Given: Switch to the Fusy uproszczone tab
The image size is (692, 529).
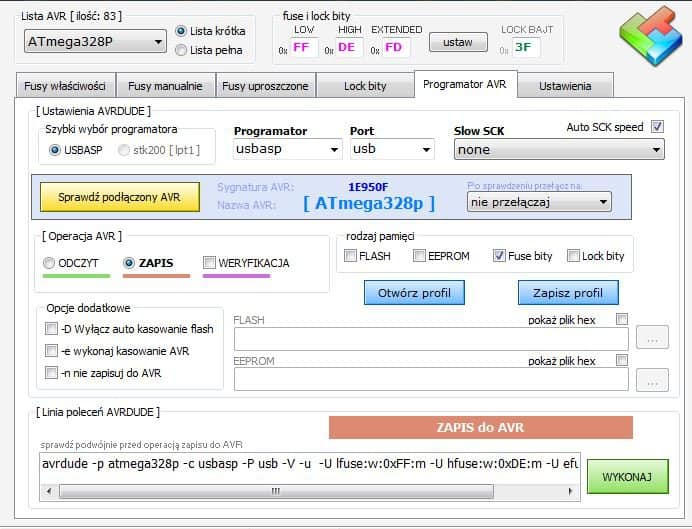Looking at the screenshot, I should (x=266, y=86).
